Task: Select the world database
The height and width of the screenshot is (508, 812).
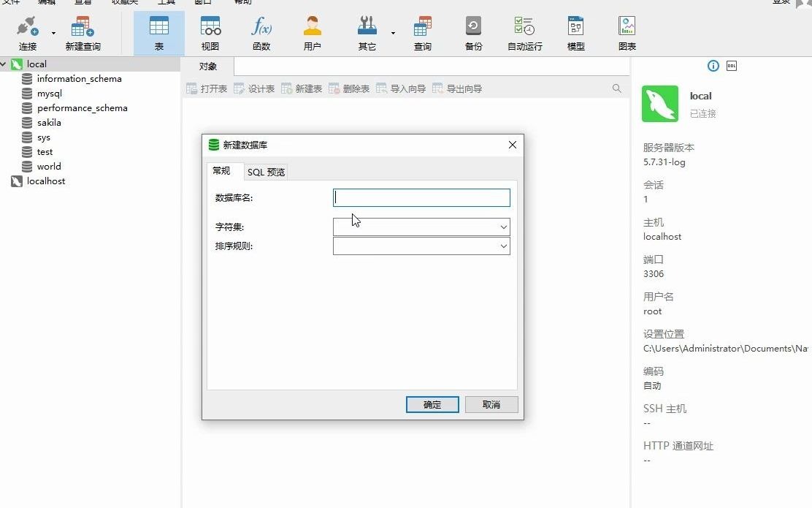Action: coord(49,167)
